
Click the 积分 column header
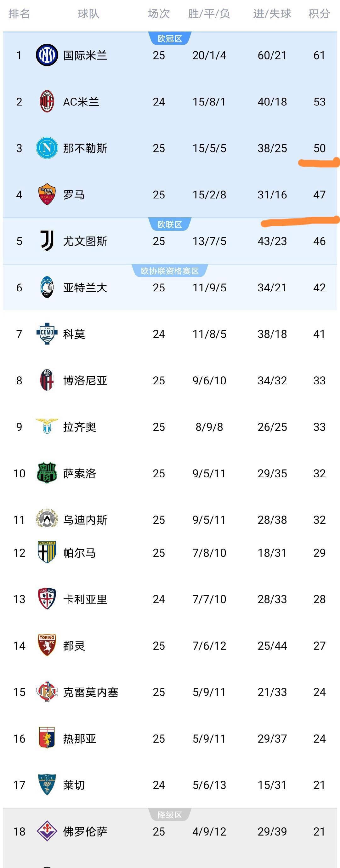click(319, 14)
